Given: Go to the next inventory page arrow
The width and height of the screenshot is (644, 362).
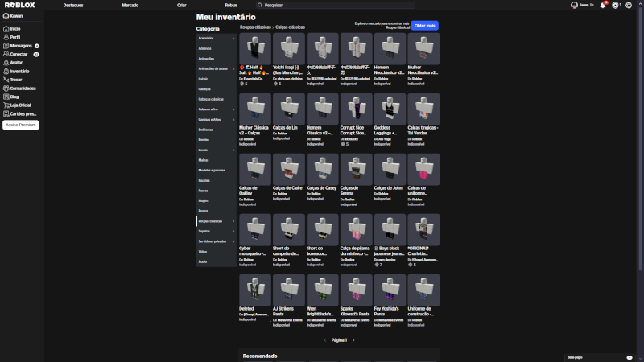Looking at the screenshot, I should tap(353, 340).
